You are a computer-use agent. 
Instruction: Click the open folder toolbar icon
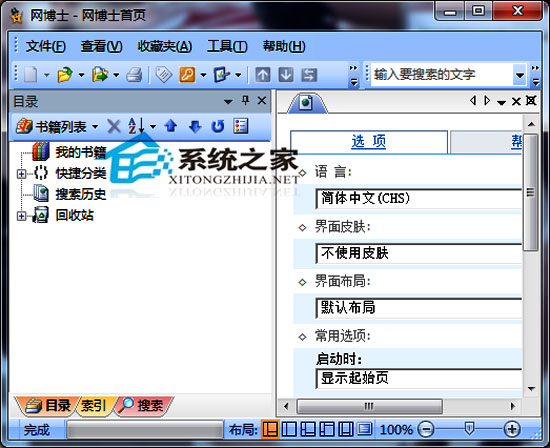point(65,75)
